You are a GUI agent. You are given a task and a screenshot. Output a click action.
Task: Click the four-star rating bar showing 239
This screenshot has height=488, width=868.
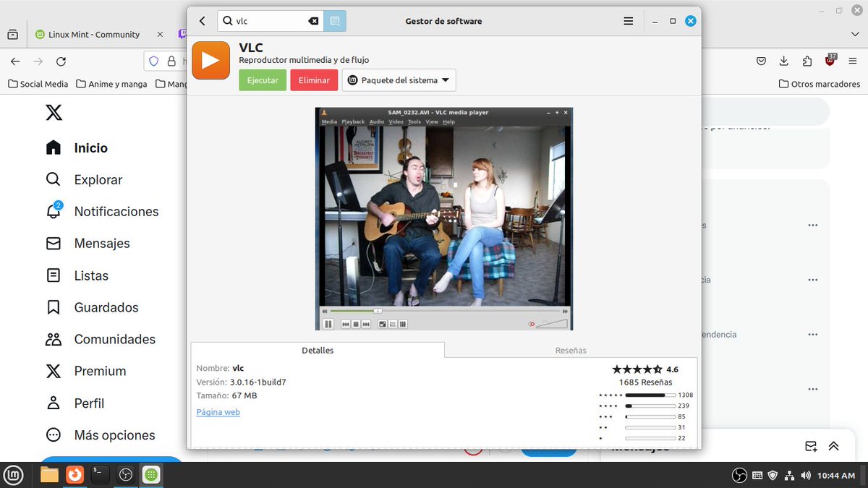[x=650, y=406]
